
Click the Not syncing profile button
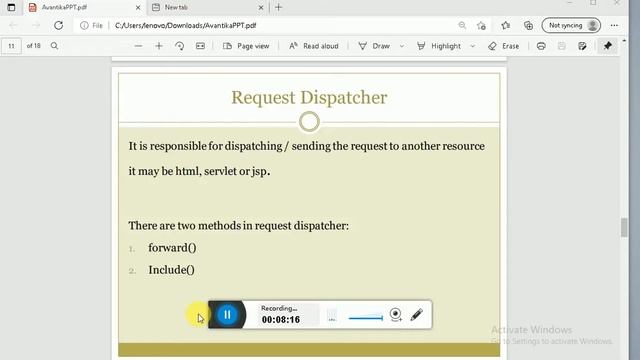[x=571, y=25]
